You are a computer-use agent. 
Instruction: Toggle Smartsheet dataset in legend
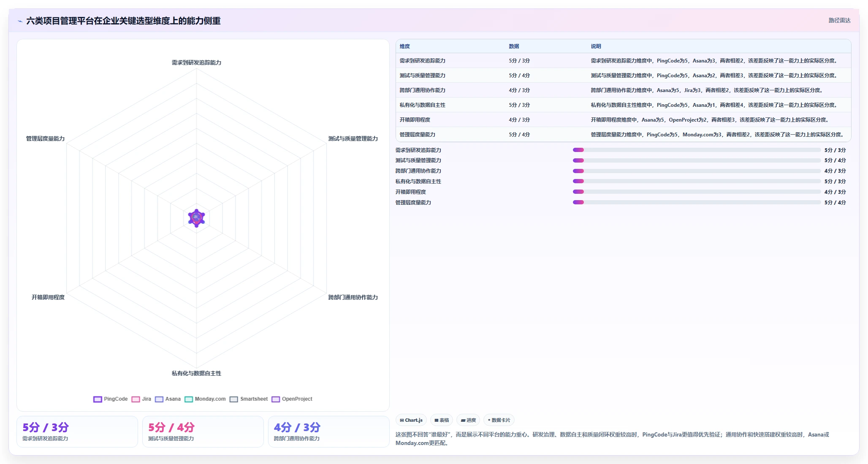(249, 399)
